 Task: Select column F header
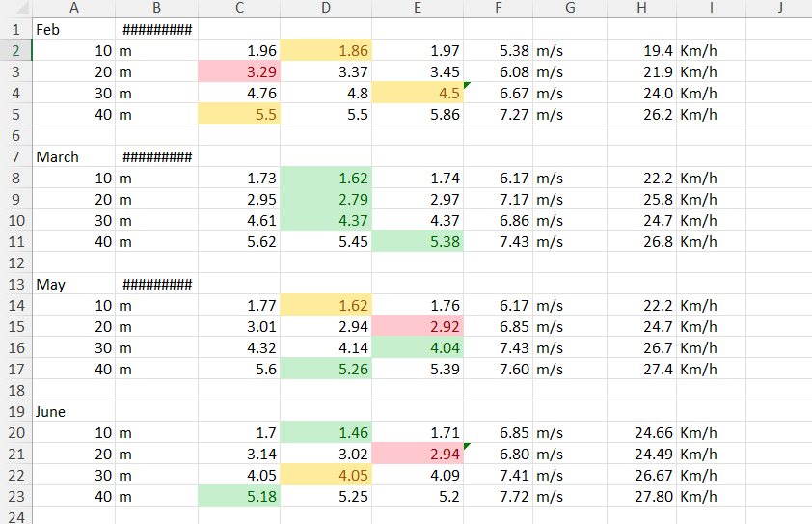(x=499, y=8)
